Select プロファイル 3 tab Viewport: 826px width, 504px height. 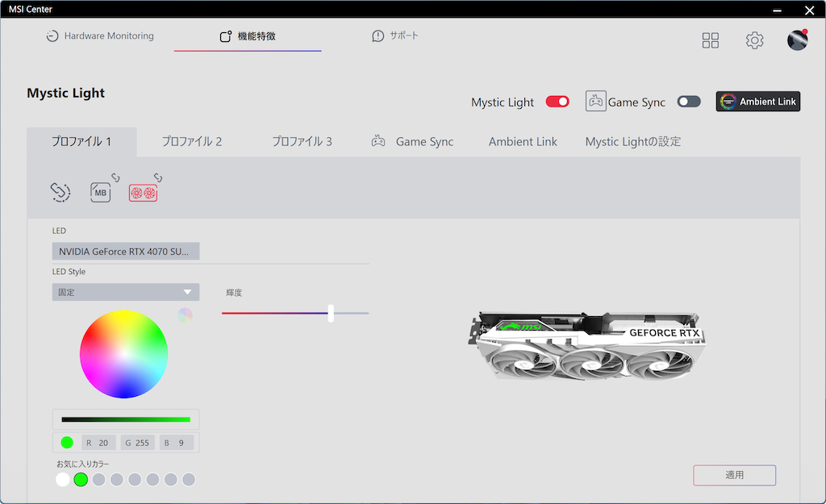(302, 141)
